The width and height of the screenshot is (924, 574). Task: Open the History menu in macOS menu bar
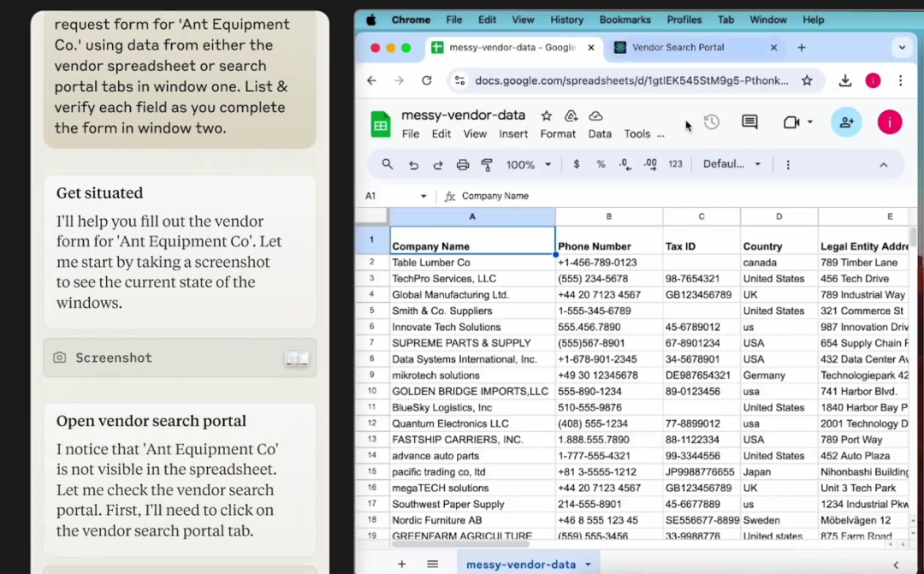(x=566, y=20)
